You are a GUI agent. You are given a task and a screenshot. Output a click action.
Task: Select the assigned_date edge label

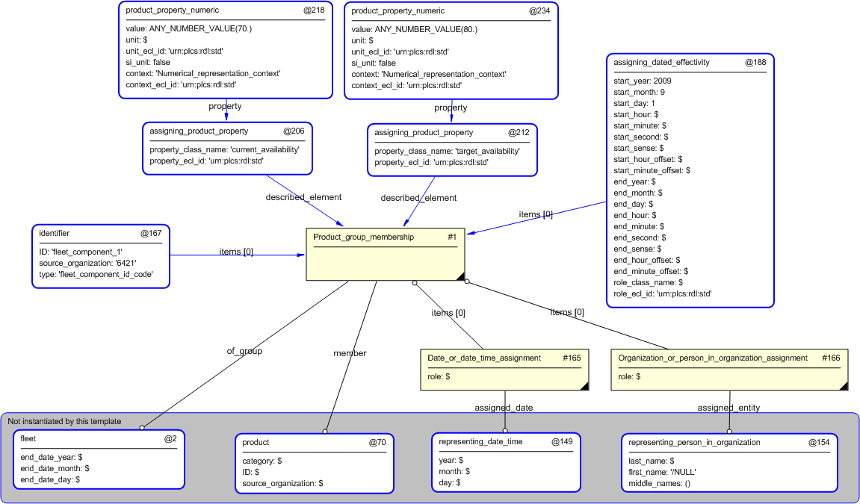(x=504, y=408)
